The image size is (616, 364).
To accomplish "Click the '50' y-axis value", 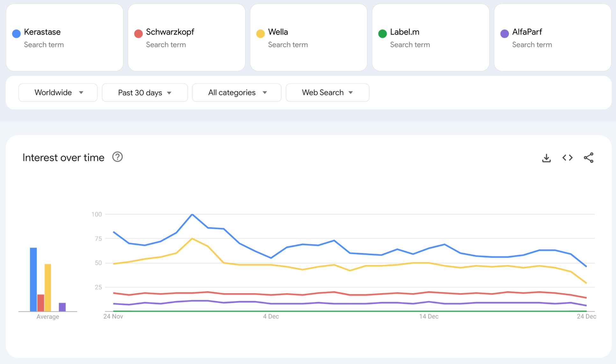I will pos(99,263).
